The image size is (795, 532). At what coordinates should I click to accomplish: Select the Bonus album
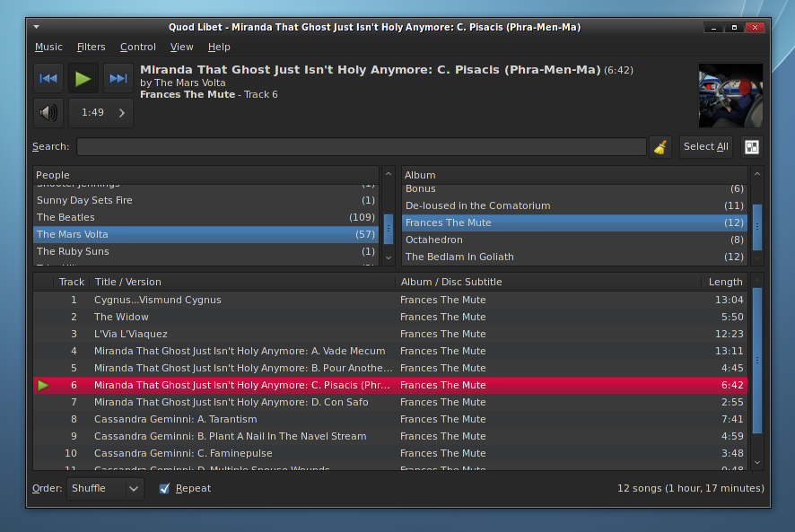click(x=574, y=189)
